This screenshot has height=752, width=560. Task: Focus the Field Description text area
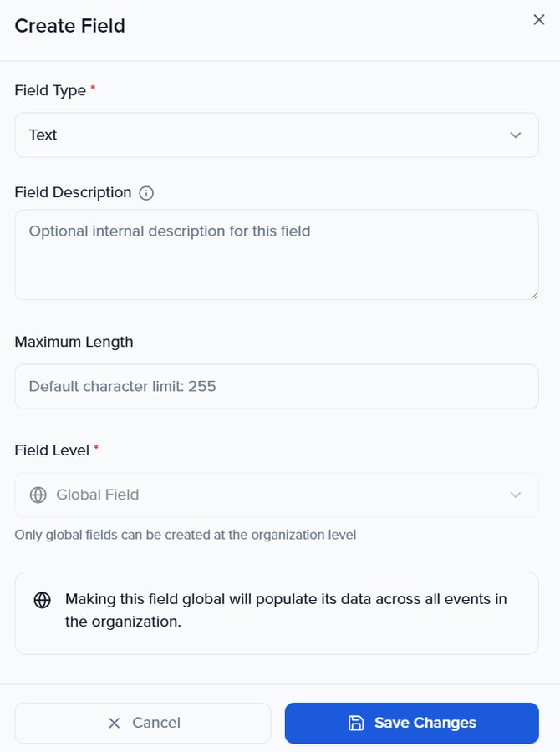coord(276,255)
